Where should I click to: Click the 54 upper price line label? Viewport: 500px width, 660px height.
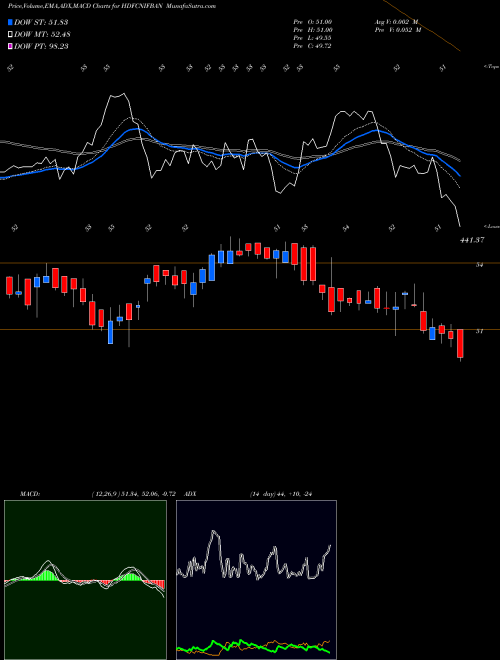coord(479,265)
